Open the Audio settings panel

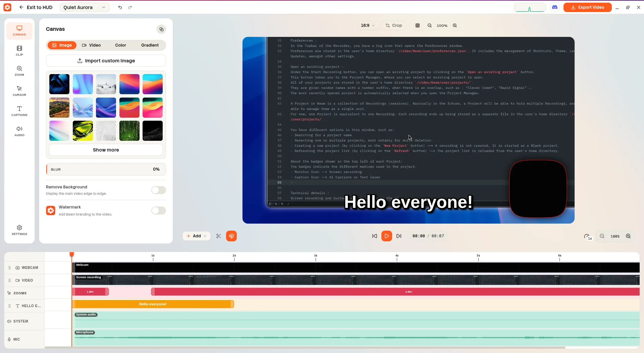[x=19, y=131]
